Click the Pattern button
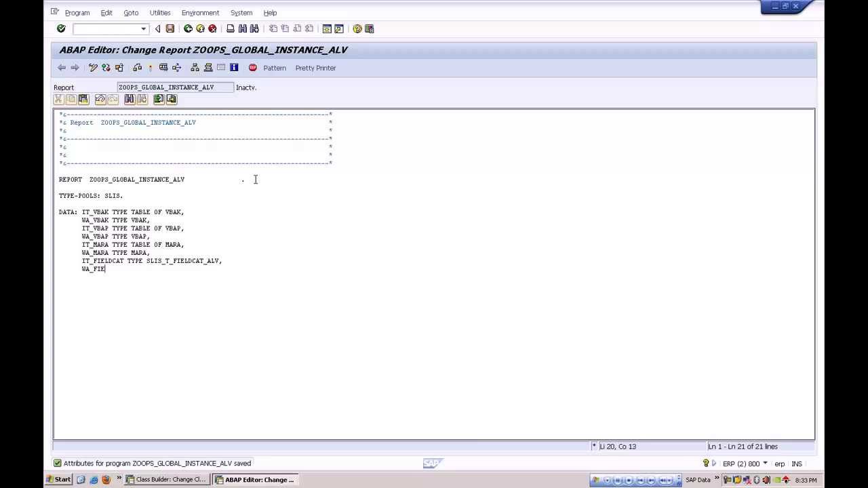 coord(275,68)
